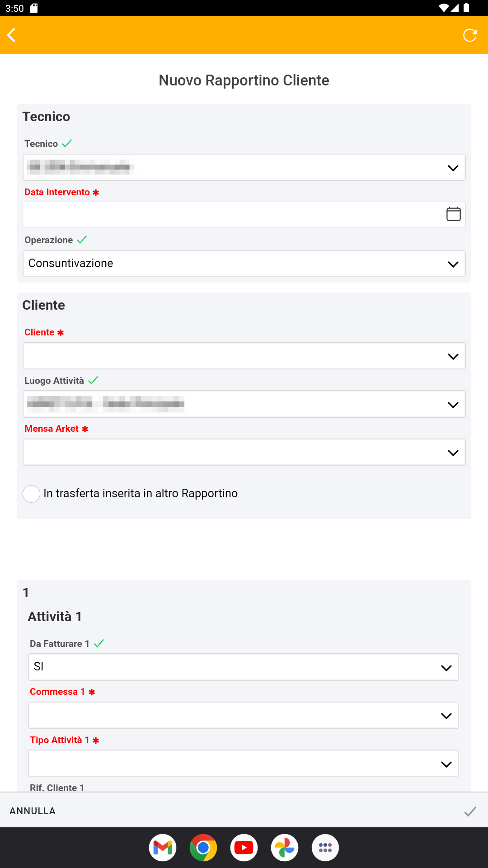
Task: Open the app drawer icon
Action: coord(325,848)
